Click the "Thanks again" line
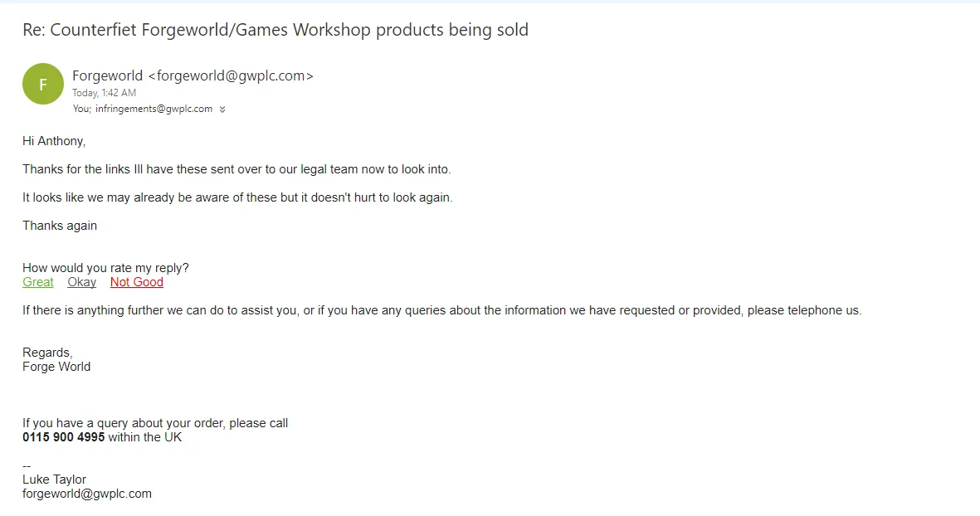The image size is (980, 516). 60,226
